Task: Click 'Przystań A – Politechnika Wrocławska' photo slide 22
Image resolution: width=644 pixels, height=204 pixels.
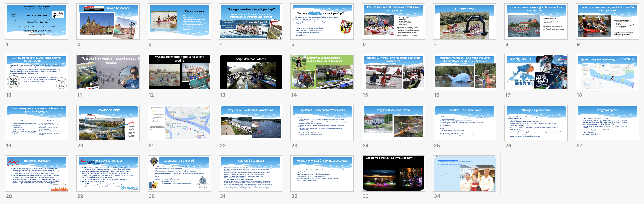Action: (x=250, y=123)
